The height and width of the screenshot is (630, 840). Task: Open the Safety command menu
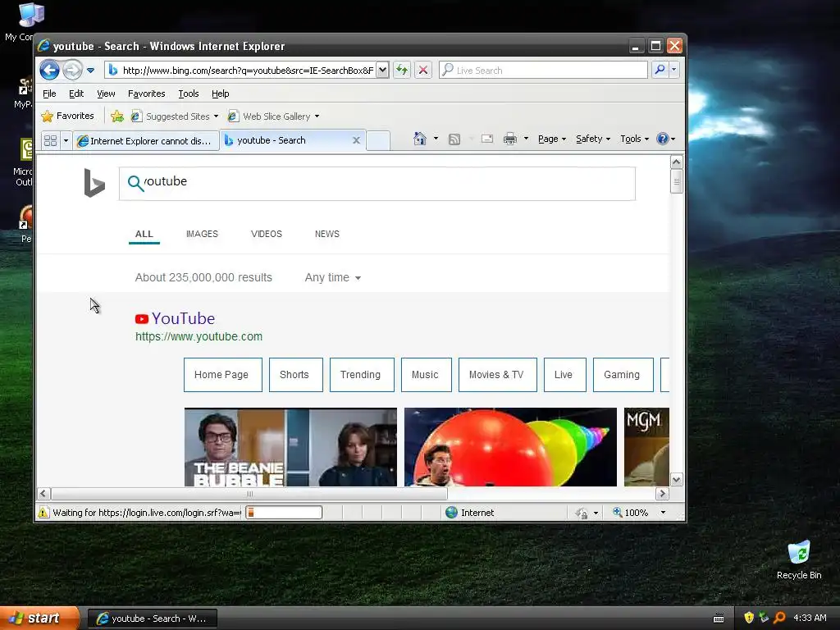[593, 139]
